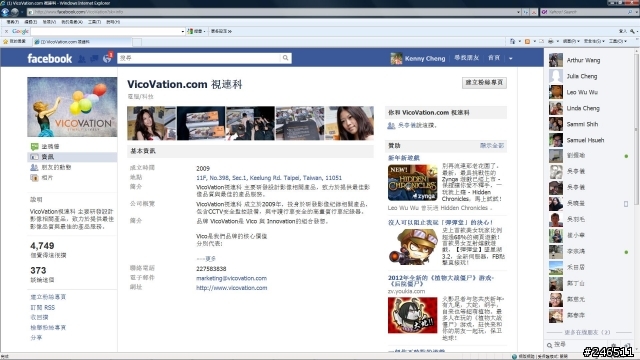Open the dropdown arrow beside the home icon
640x360 pixels.
point(519,41)
